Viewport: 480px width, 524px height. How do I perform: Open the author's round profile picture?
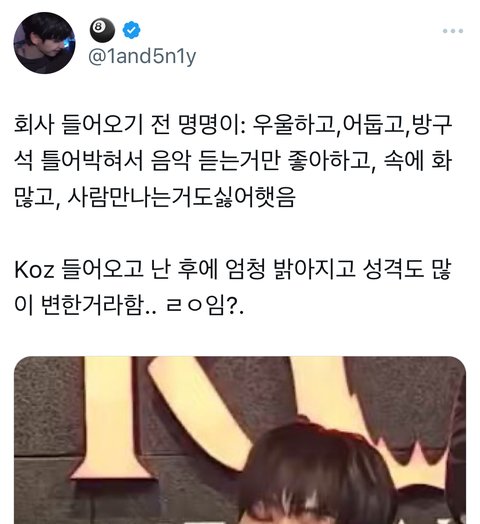pos(44,42)
